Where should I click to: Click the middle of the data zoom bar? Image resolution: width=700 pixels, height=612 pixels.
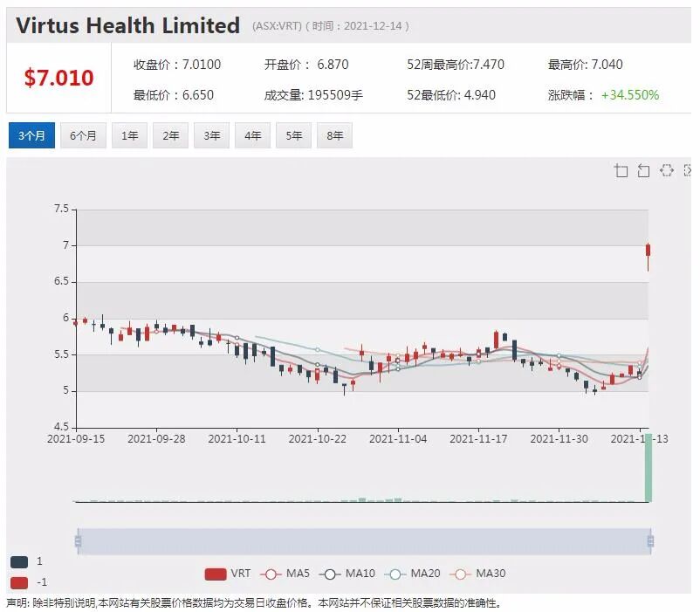(x=364, y=541)
